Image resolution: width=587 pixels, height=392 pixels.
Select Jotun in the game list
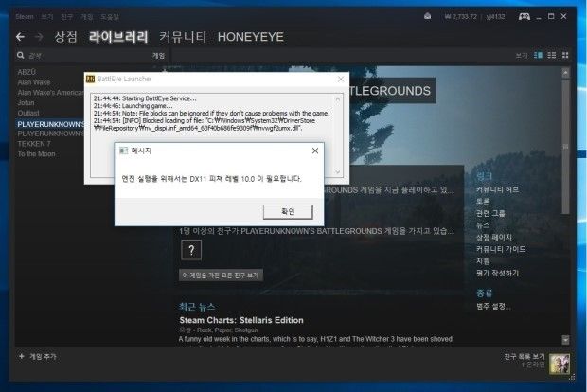[26, 102]
